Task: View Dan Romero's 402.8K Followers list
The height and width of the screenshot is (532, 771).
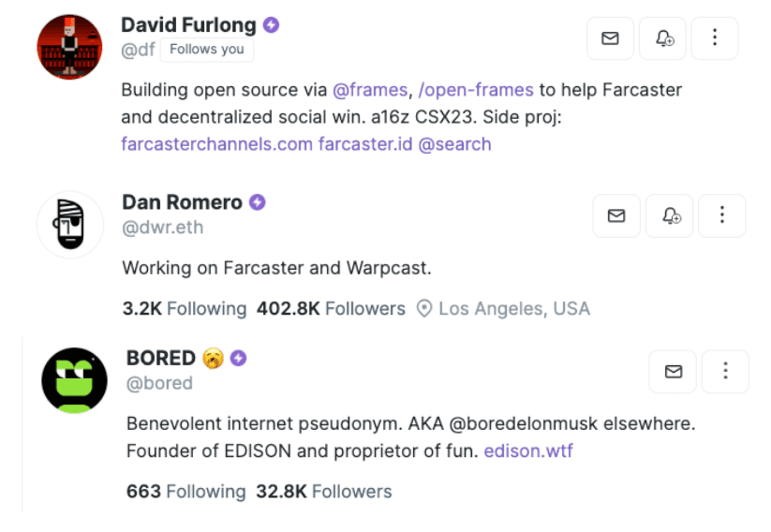Action: 331,309
